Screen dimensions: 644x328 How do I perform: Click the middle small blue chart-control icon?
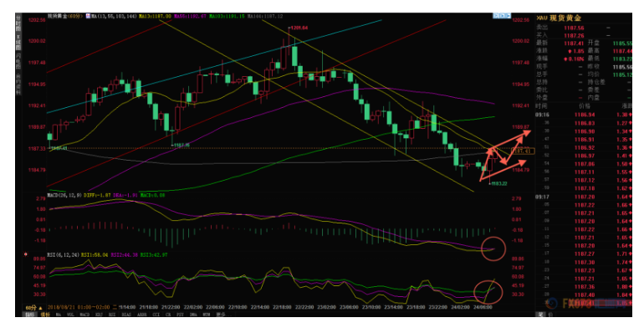(x=502, y=16)
